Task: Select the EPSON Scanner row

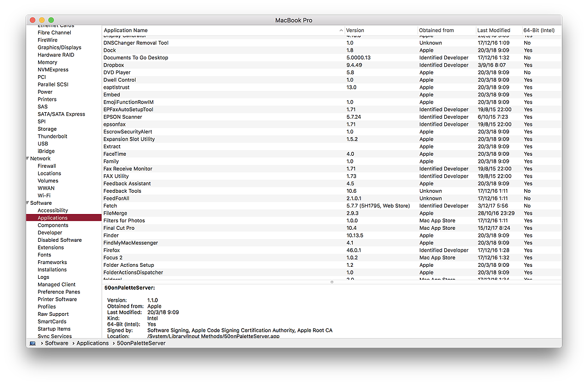Action: [x=332, y=117]
